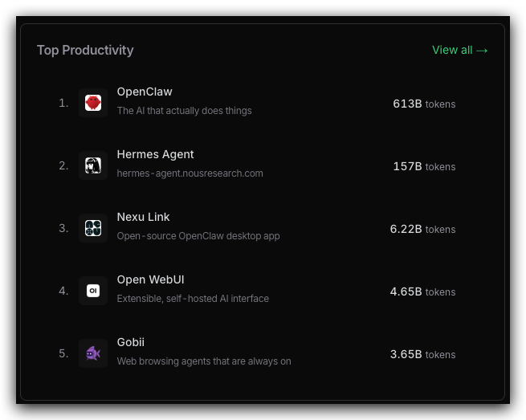
Task: Click hermes-agent.nousresearch.com subtitle
Action: [x=190, y=173]
